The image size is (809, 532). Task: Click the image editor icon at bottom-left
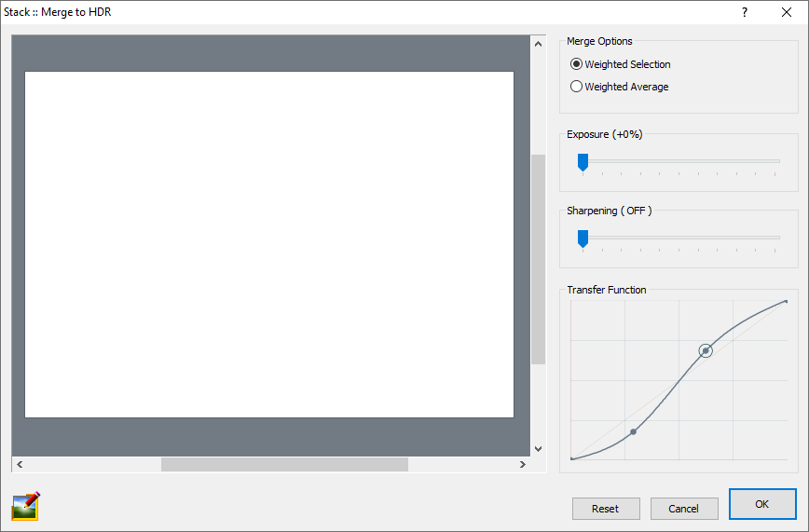(26, 506)
